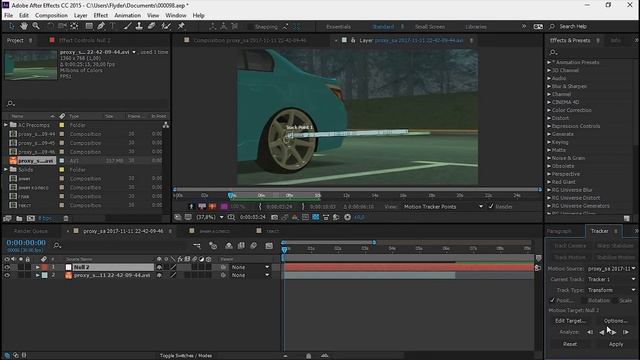Enable the Rotation checkbox in Tracker
Screen dimensions: 640x360
584,300
